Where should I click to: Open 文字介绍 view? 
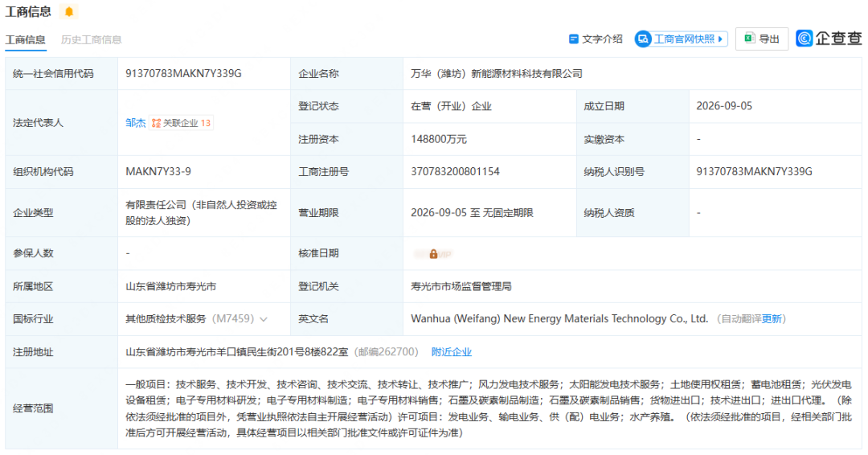(x=596, y=39)
